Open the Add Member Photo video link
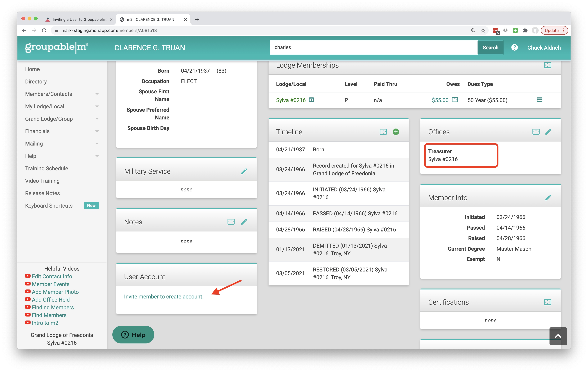 (x=55, y=292)
